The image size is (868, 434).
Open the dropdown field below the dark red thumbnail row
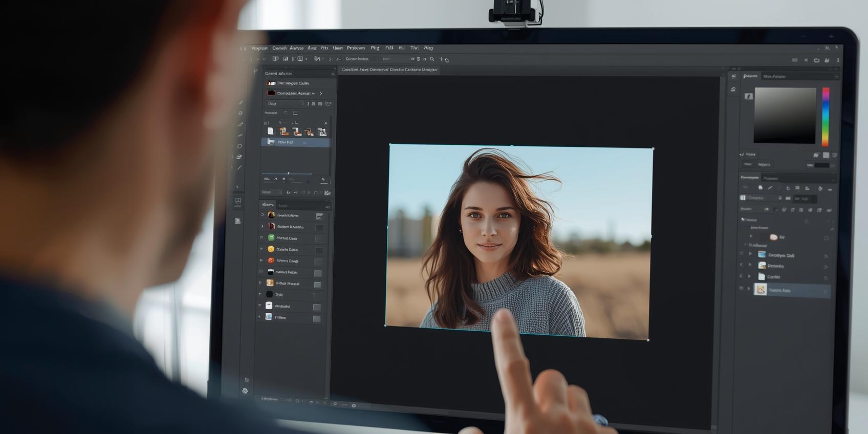click(x=285, y=104)
